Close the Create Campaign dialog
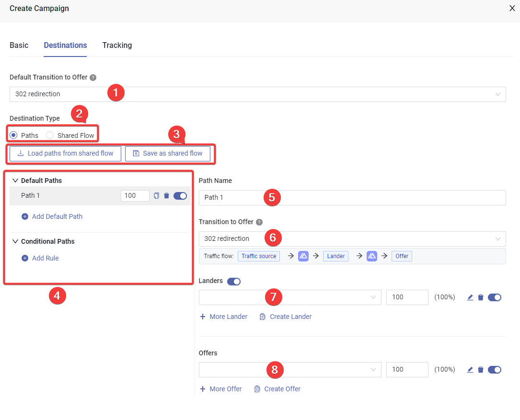520x420 pixels. click(x=512, y=8)
